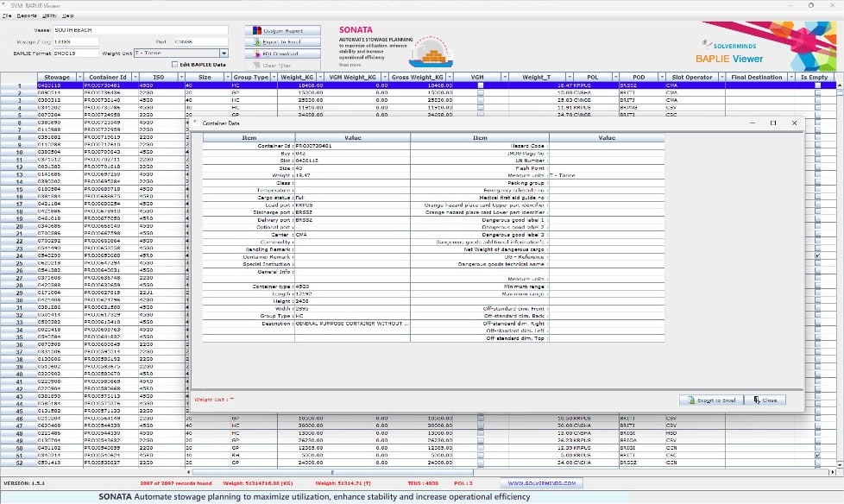Screen dimensions: 844x504
Task: Click Export to Excel in Container Data dialog
Action: click(710, 400)
